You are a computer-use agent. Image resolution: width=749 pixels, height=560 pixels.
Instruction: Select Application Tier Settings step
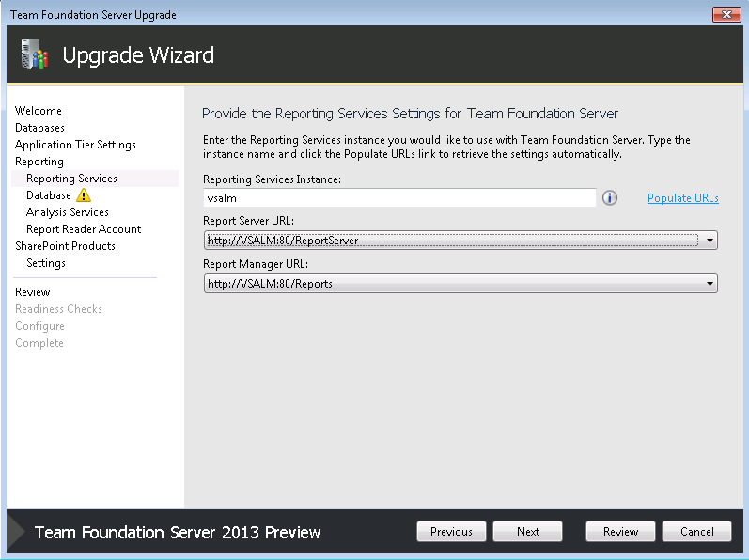click(x=75, y=145)
